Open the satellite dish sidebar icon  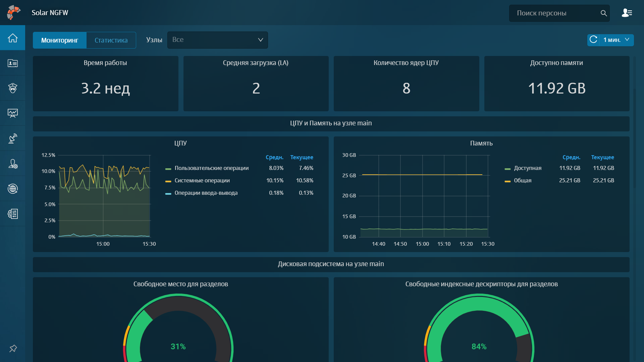[12, 138]
